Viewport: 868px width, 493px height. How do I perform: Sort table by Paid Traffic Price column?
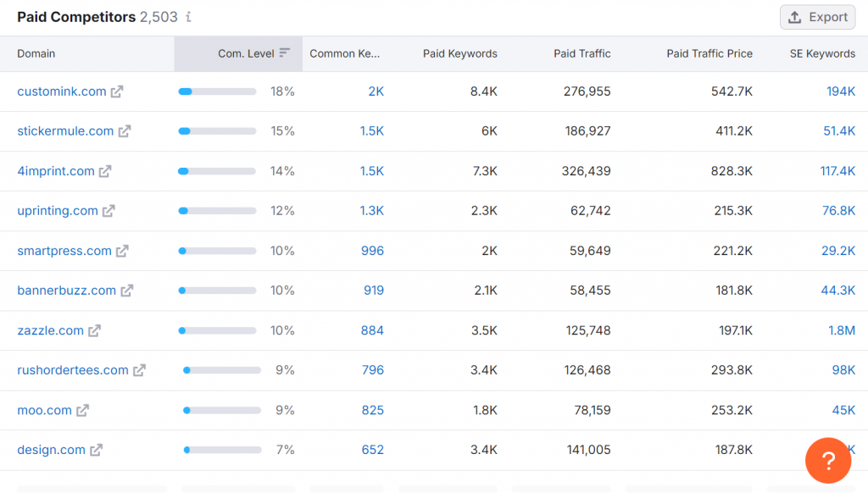pyautogui.click(x=709, y=53)
